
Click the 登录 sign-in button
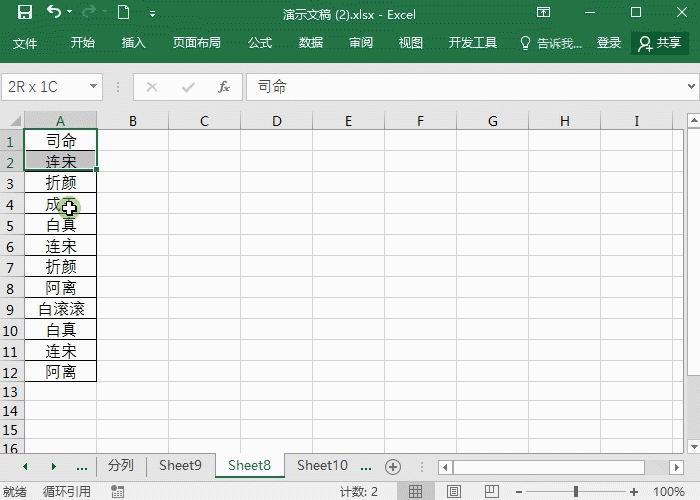pos(609,43)
